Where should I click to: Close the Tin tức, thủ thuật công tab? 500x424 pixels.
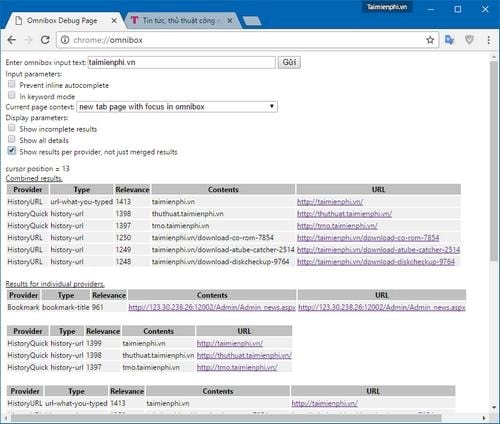pos(230,21)
